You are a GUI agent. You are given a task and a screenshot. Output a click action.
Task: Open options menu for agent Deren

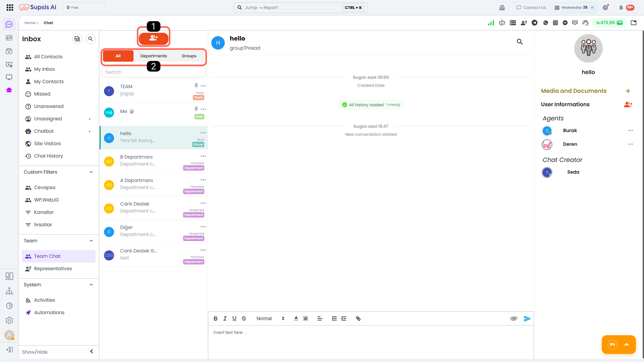pos(630,144)
